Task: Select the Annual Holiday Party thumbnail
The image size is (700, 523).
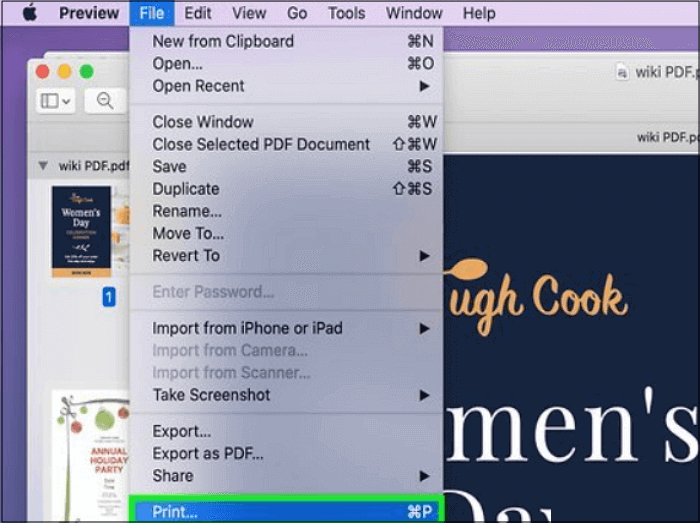Action: [92, 455]
